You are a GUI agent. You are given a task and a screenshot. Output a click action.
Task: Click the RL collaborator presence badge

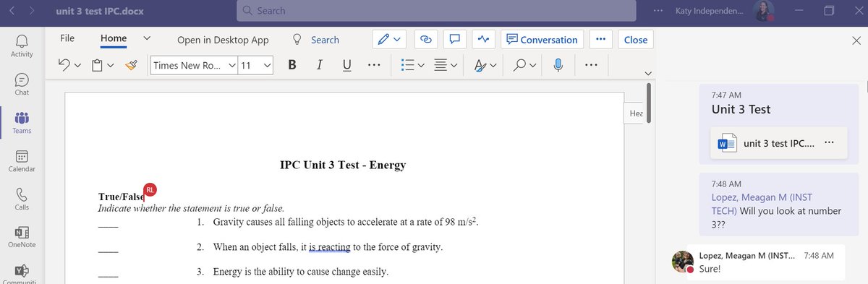coord(150,189)
